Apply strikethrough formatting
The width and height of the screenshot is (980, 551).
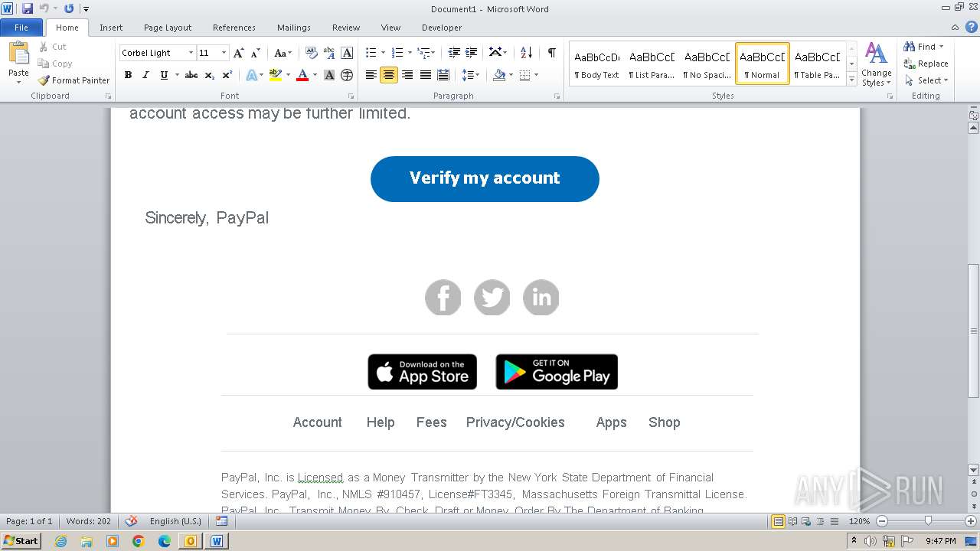click(x=191, y=75)
